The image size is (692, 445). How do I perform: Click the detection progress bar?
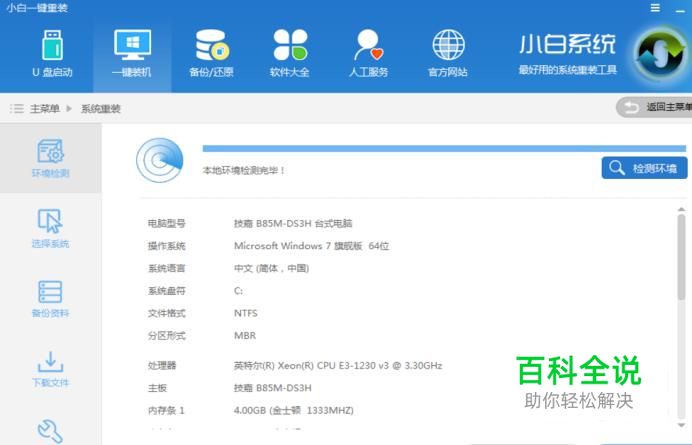pos(444,149)
